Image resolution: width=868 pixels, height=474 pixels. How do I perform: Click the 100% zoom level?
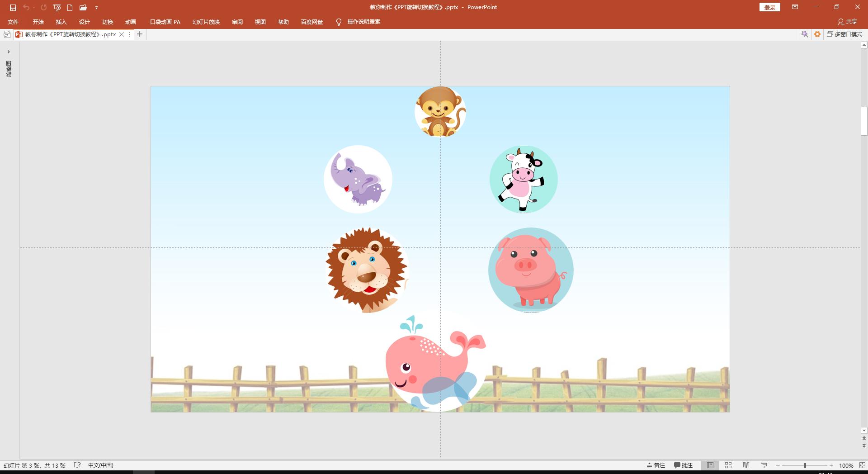(x=846, y=465)
